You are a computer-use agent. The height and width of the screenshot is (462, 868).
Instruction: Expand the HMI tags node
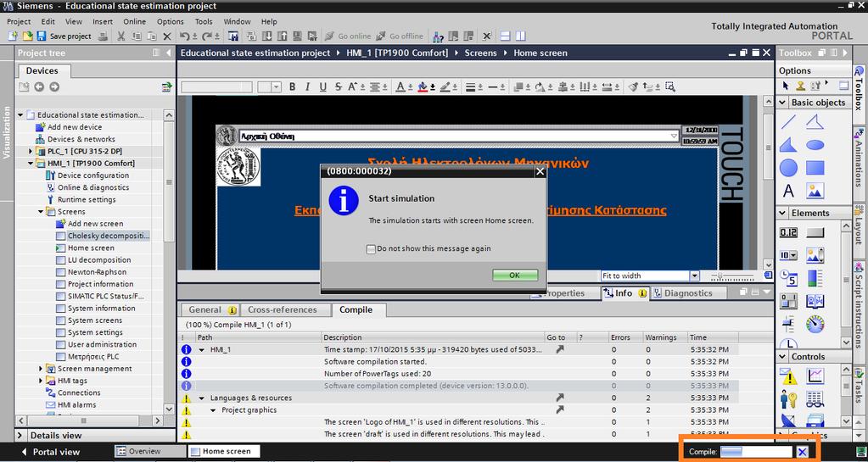tap(41, 381)
